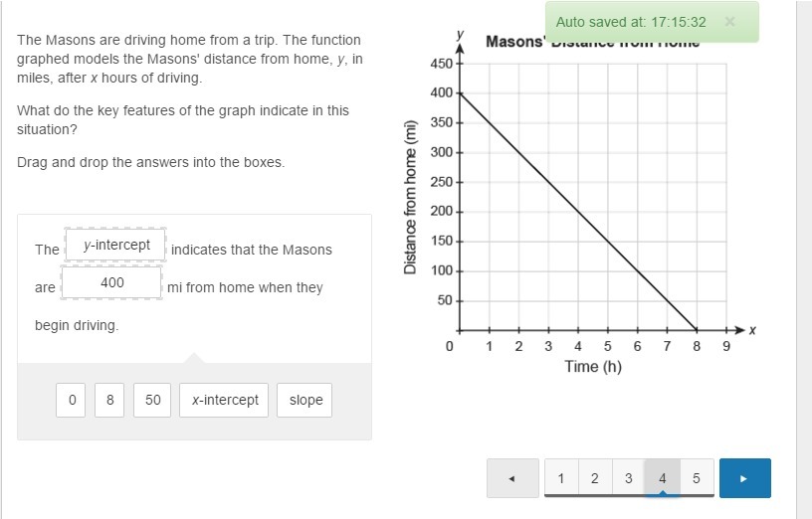
Task: Go to question page 1
Action: (x=561, y=478)
